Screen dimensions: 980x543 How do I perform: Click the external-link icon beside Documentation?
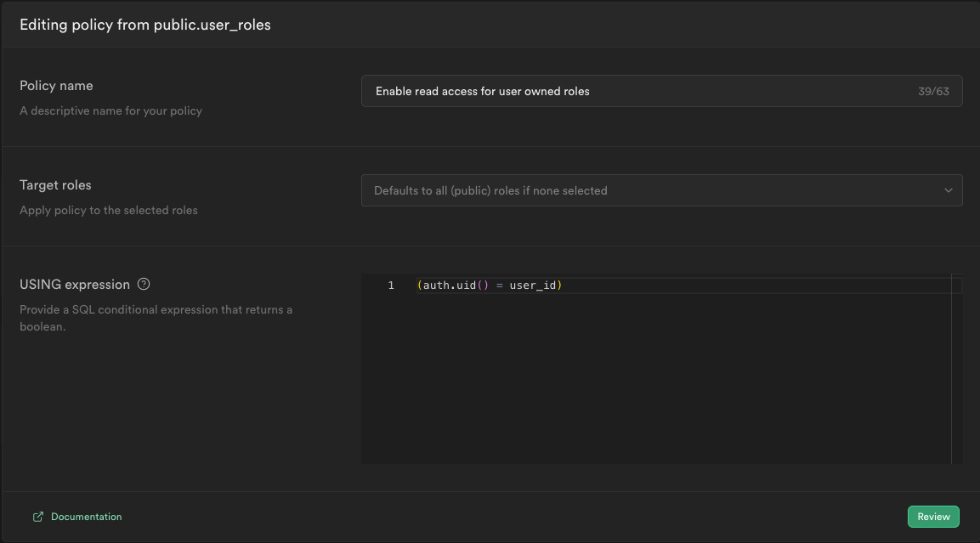[38, 517]
